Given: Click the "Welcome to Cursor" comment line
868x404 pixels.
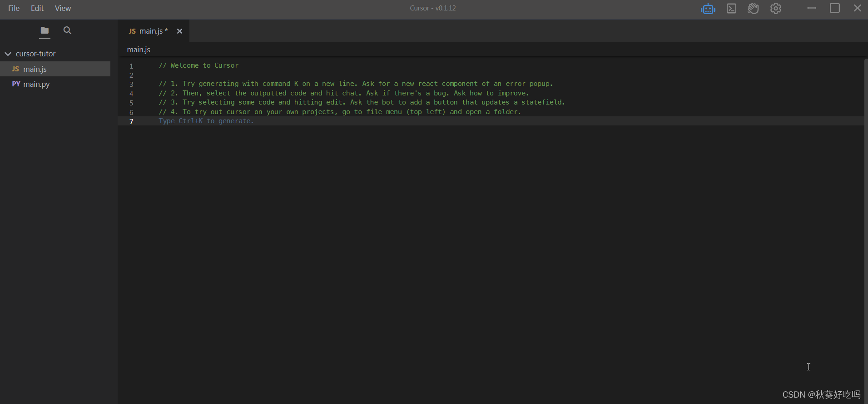Looking at the screenshot, I should point(198,65).
